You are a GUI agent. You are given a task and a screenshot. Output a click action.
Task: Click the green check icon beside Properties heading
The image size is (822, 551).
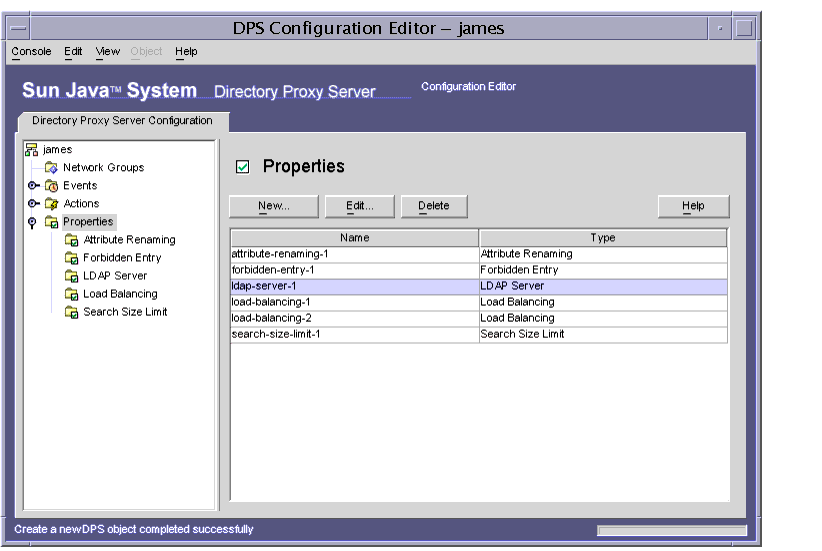(242, 167)
